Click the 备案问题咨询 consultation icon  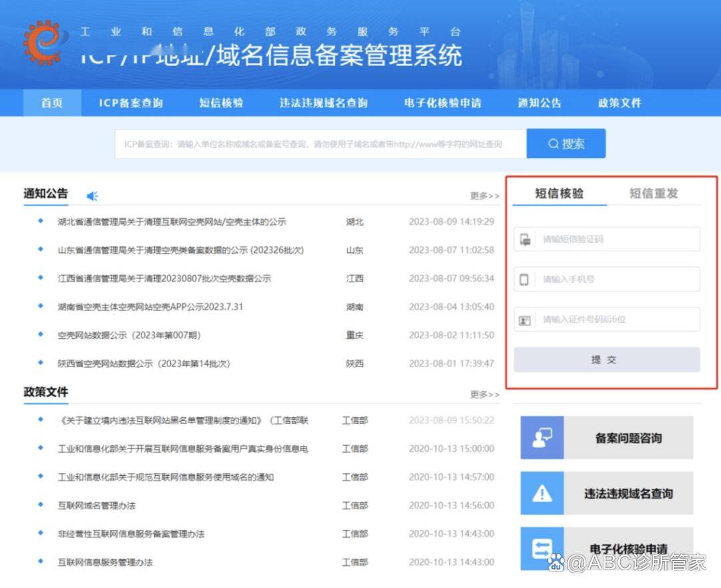click(542, 438)
